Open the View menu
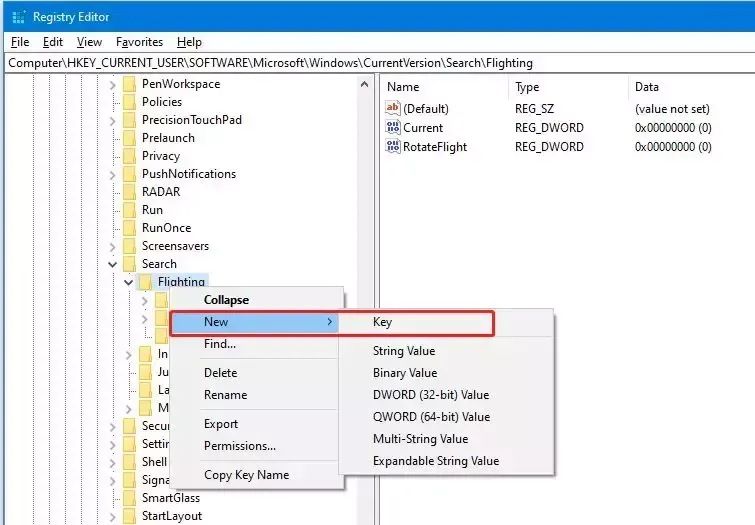The width and height of the screenshot is (755, 525). point(89,42)
